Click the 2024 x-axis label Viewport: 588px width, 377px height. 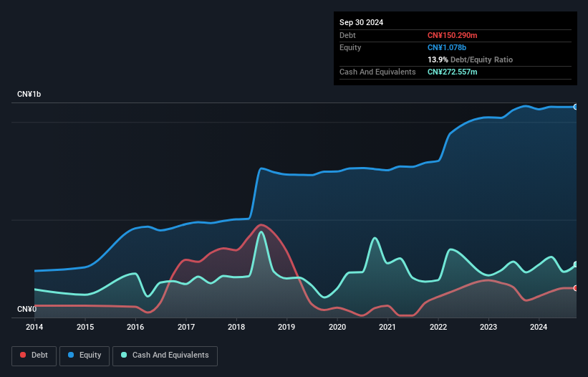[x=539, y=327]
